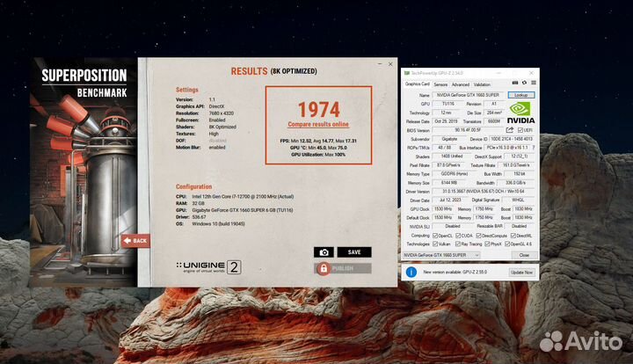Click the Bus Interface question mark
The width and height of the screenshot is (633, 364).
534,148
